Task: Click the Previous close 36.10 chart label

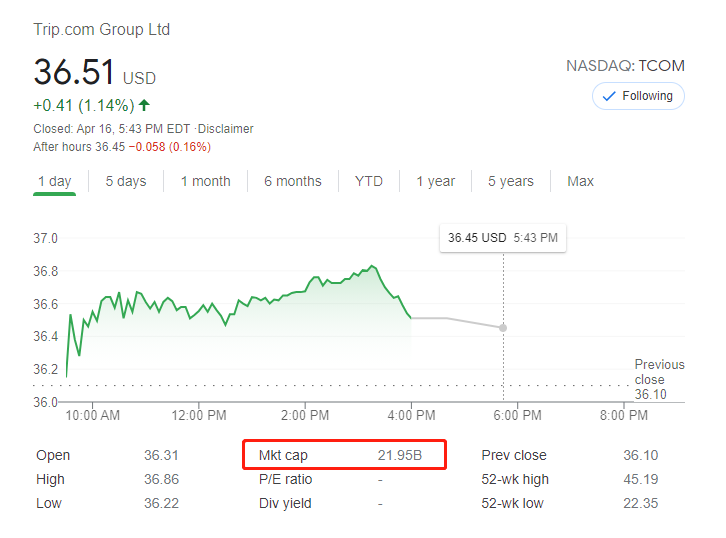Action: click(659, 379)
